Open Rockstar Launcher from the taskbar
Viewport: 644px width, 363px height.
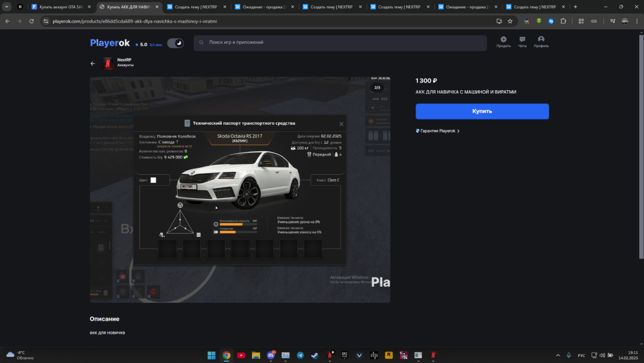(389, 355)
